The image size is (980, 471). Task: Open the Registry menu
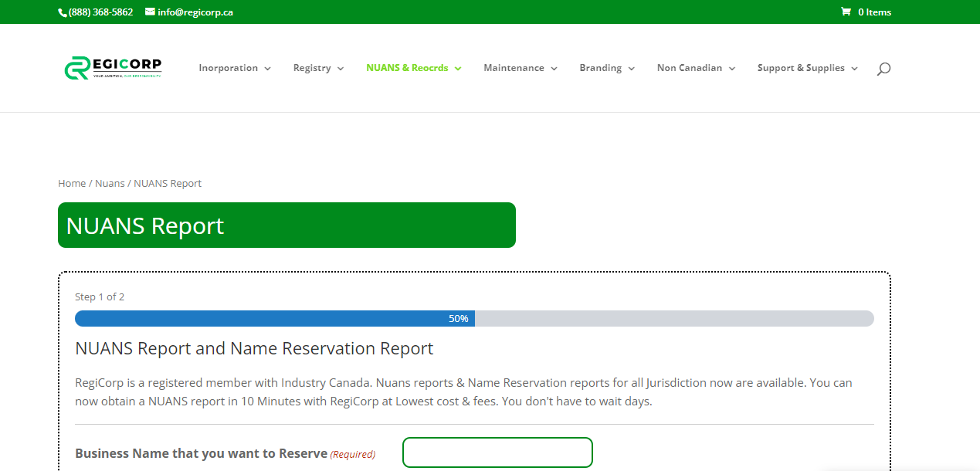pos(318,68)
